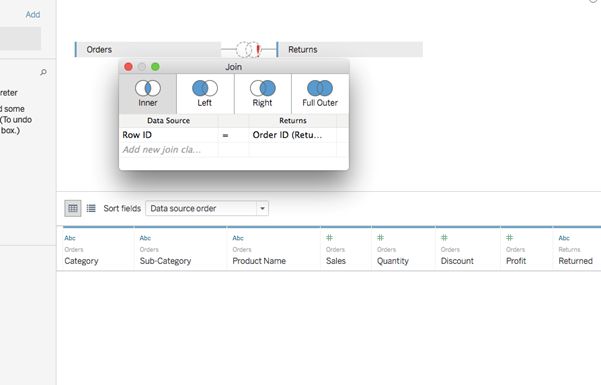Open the Sort fields dropdown

pos(207,208)
